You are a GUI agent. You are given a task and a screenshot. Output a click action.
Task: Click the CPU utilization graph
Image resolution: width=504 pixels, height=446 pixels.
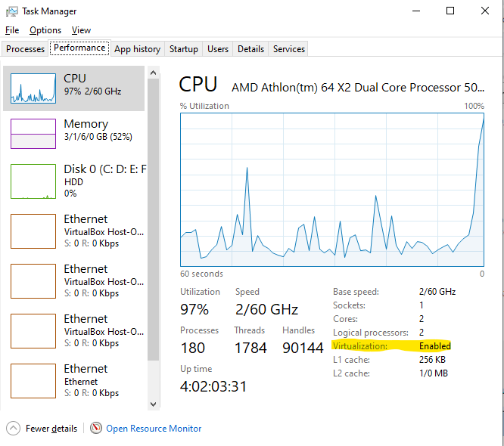332,190
